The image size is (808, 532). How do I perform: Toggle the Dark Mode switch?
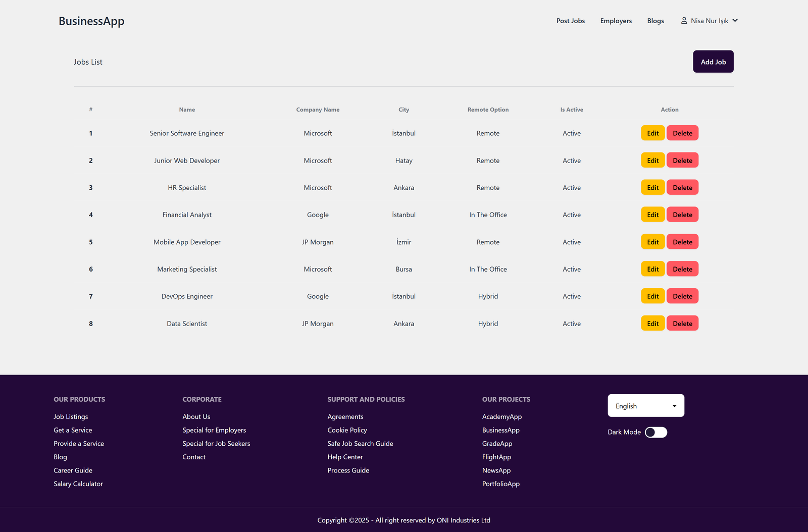pos(655,432)
